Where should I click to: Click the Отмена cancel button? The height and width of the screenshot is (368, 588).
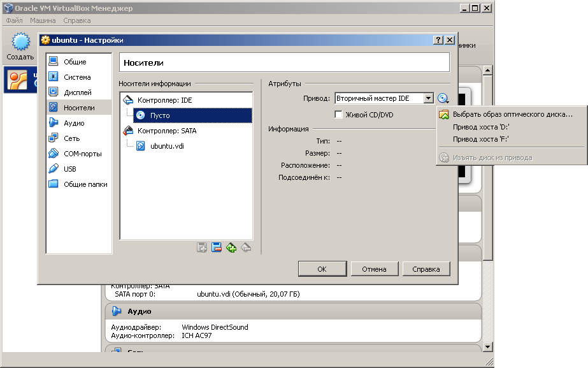374,269
